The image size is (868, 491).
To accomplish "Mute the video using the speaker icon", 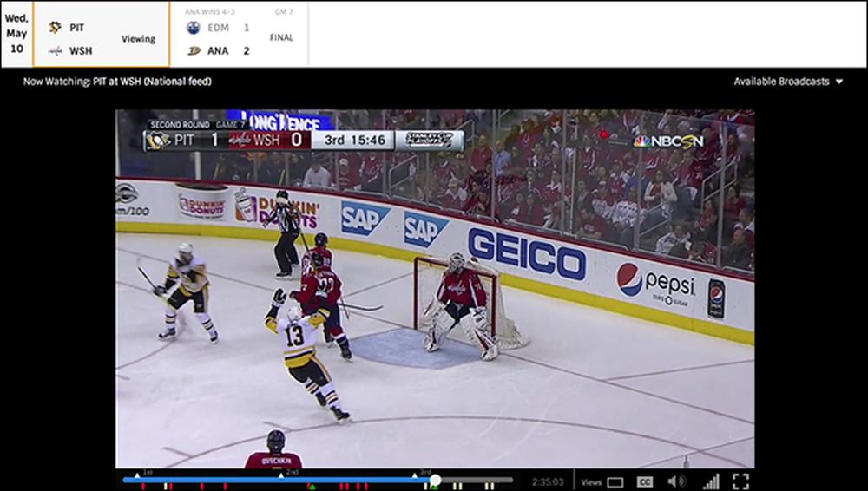I will click(x=675, y=481).
